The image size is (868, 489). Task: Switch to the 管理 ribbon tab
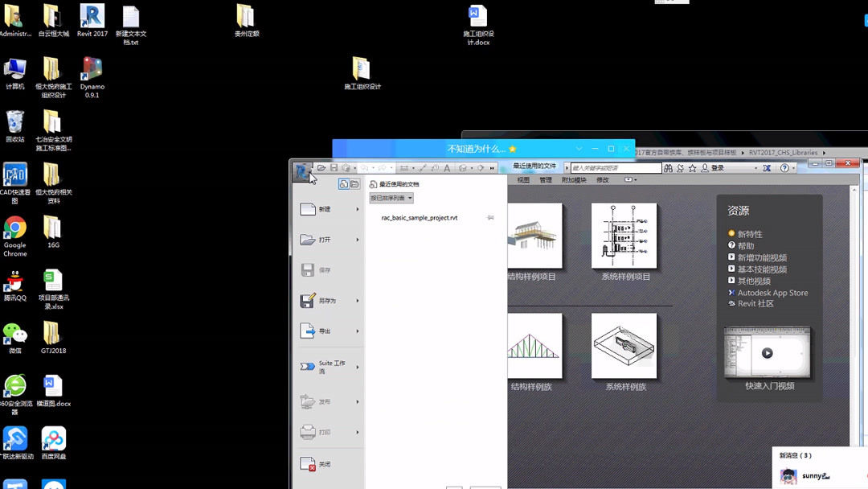point(547,180)
